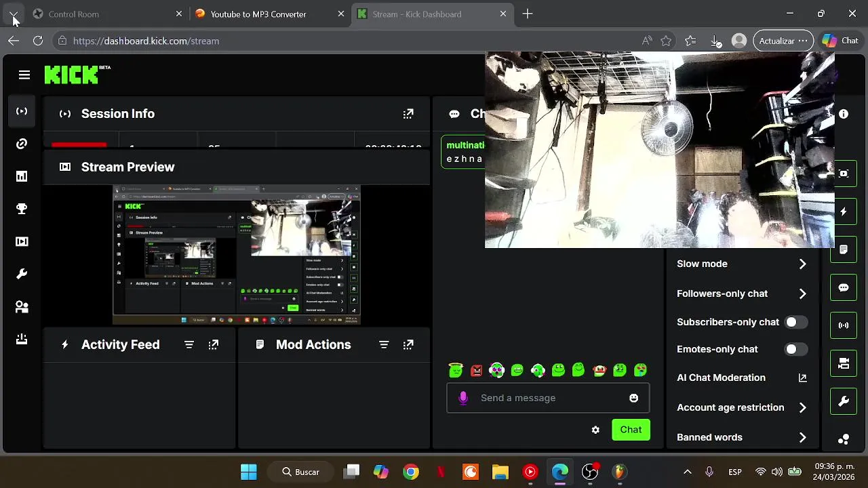Toggle Mod Actions widget in right sidebar
This screenshot has width=868, height=488.
[844, 250]
